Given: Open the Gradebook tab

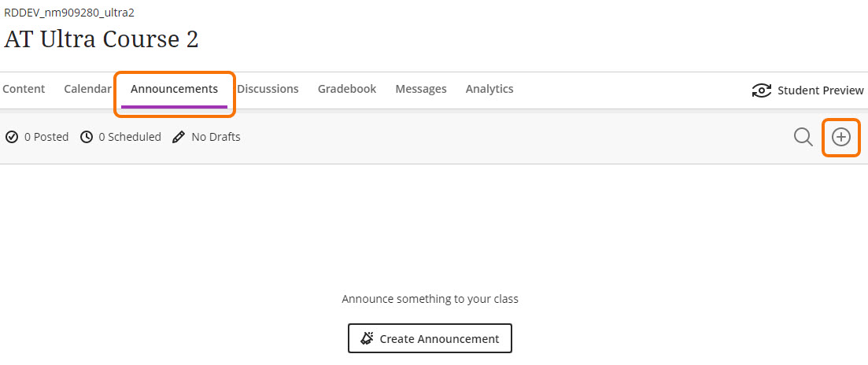Looking at the screenshot, I should 347,89.
